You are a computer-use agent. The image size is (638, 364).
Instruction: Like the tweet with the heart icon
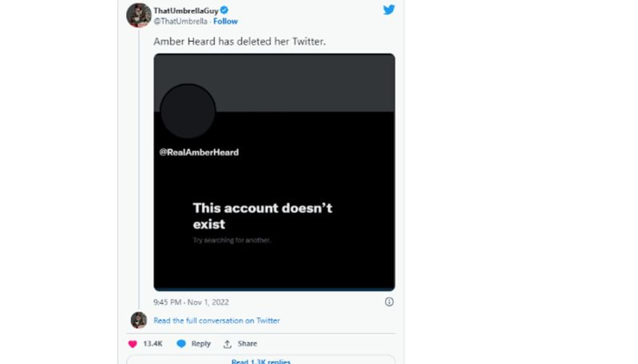click(133, 344)
